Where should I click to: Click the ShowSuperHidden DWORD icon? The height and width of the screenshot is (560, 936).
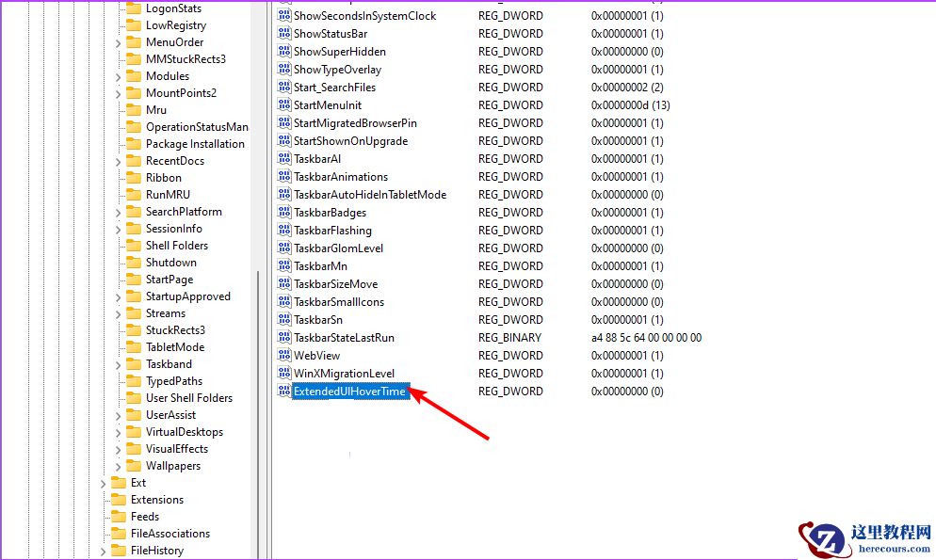(284, 51)
